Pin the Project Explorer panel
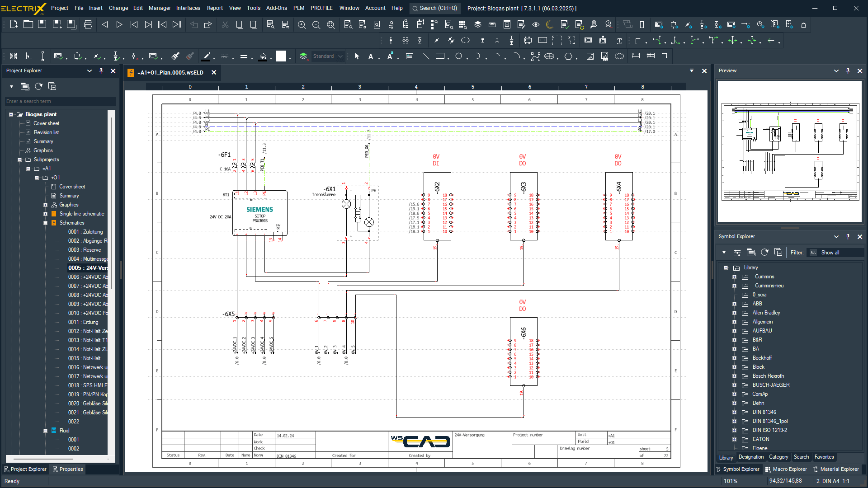Screen dimensions: 868x488 (101, 71)
